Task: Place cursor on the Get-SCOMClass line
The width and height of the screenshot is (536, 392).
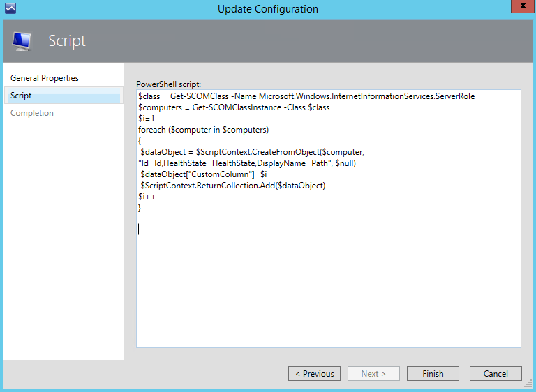Action: (306, 96)
